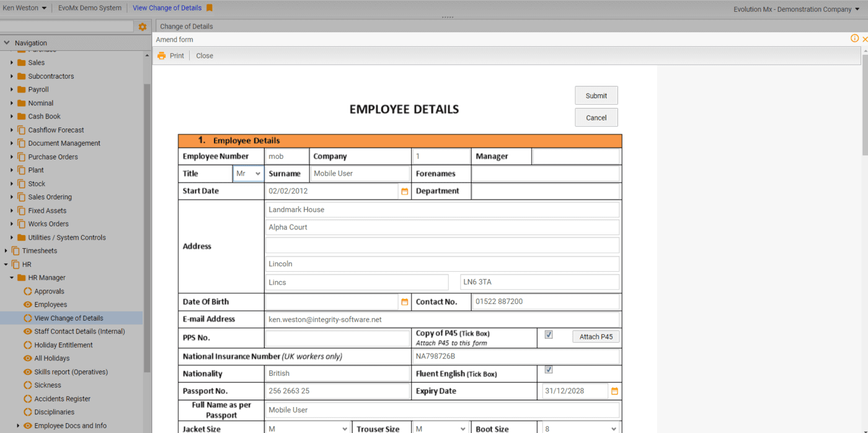Click the Attach P45 button
This screenshot has height=433, width=868.
(596, 337)
